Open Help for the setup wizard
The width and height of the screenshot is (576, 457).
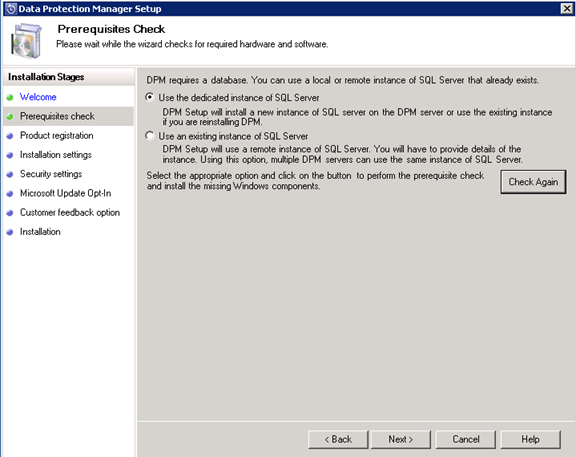pos(530,439)
